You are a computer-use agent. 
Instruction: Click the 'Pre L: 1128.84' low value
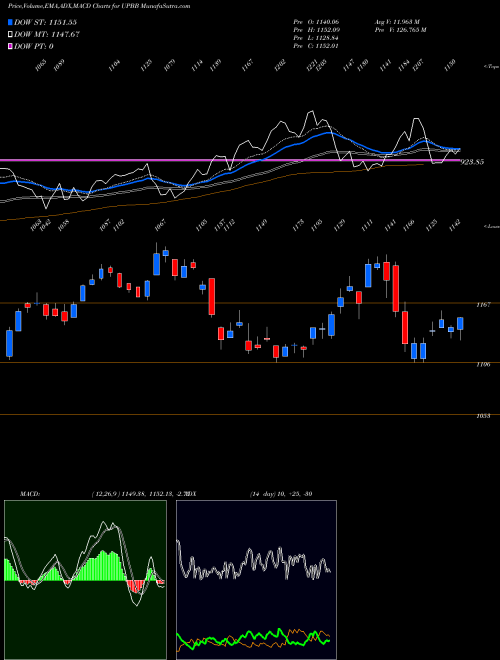pos(316,38)
